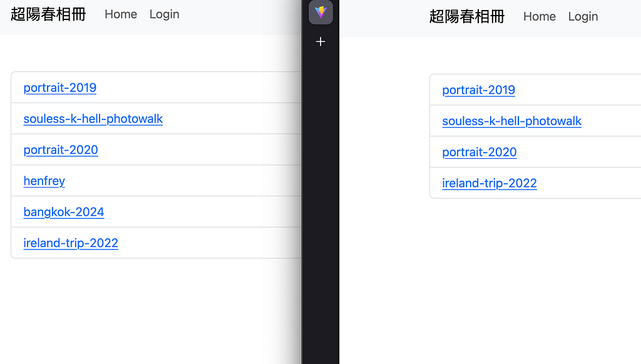Go to Login in right navbar
Image resolution: width=641 pixels, height=364 pixels.
[583, 16]
